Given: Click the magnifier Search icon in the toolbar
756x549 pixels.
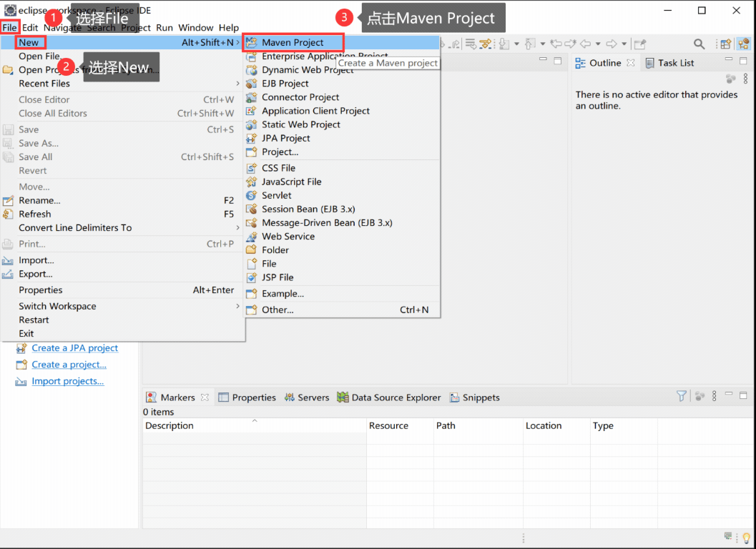Looking at the screenshot, I should (x=699, y=44).
